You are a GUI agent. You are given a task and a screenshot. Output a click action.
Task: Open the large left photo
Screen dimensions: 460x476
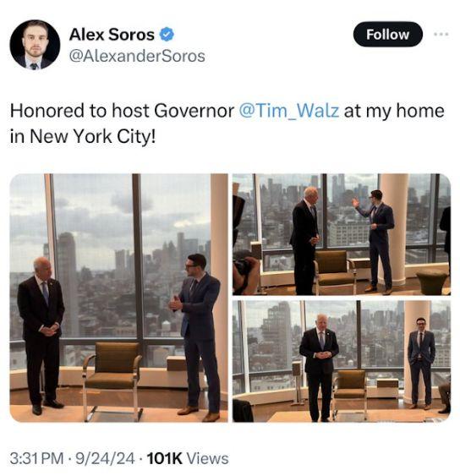pyautogui.click(x=118, y=298)
